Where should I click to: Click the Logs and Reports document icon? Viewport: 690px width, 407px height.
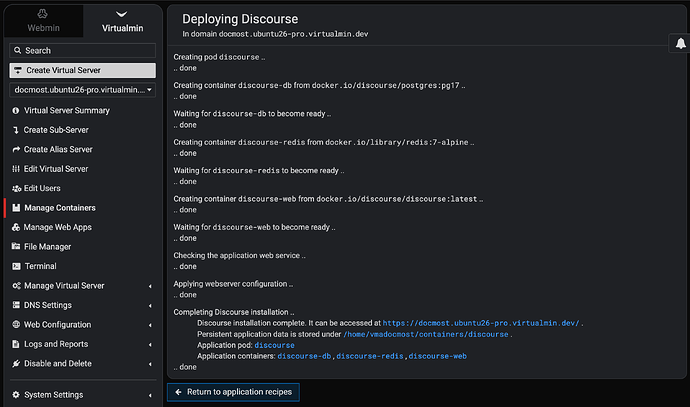(16, 344)
